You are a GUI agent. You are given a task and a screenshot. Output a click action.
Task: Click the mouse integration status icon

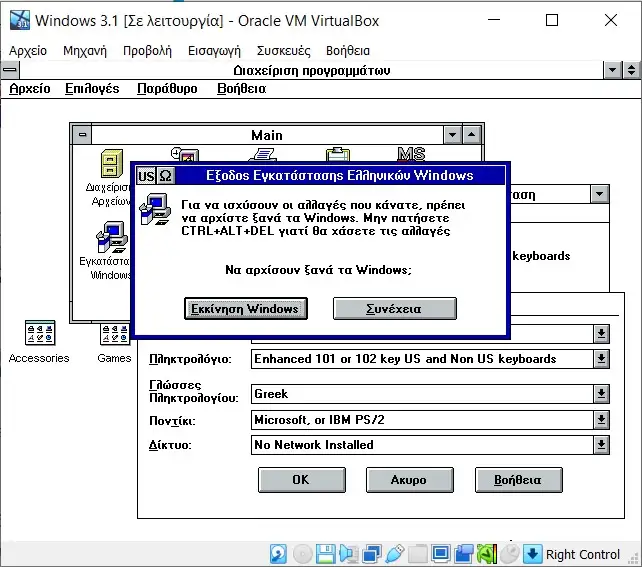point(510,554)
